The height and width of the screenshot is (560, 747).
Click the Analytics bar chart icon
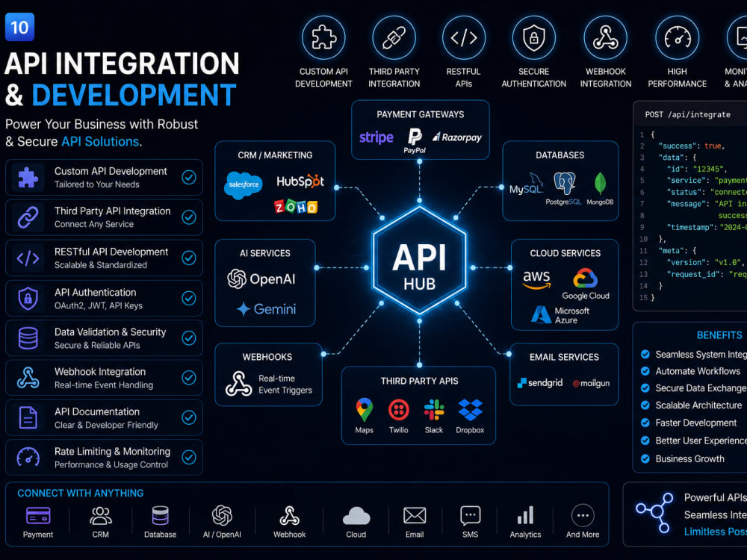(x=525, y=515)
